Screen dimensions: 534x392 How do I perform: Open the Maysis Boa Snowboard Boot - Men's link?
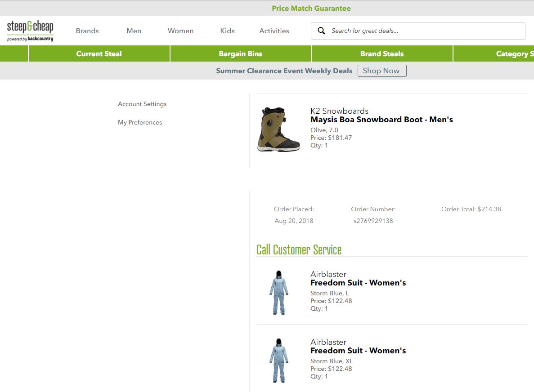tap(381, 120)
